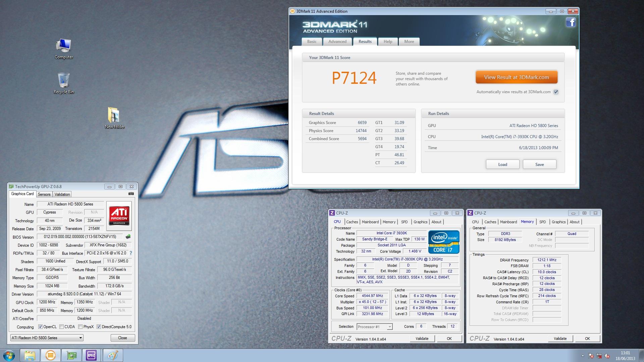Click the Facebook icon in 3DMark 11
Image resolution: width=644 pixels, height=362 pixels.
tap(571, 22)
